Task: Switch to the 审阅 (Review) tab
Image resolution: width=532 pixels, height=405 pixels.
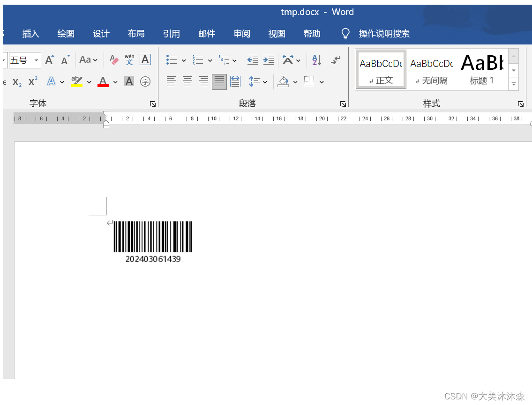Action: [242, 34]
